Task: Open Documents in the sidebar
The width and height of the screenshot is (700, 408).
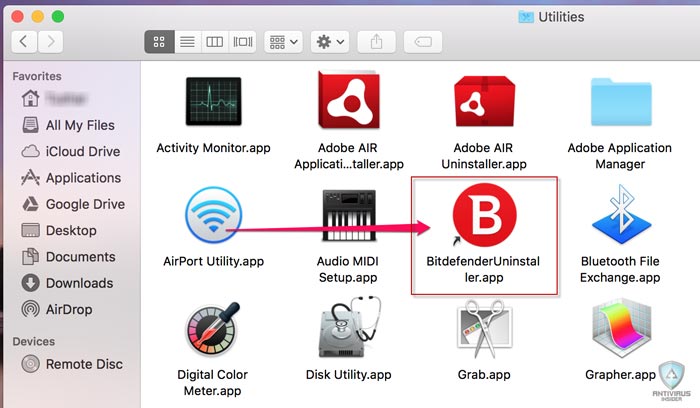Action: (x=68, y=257)
